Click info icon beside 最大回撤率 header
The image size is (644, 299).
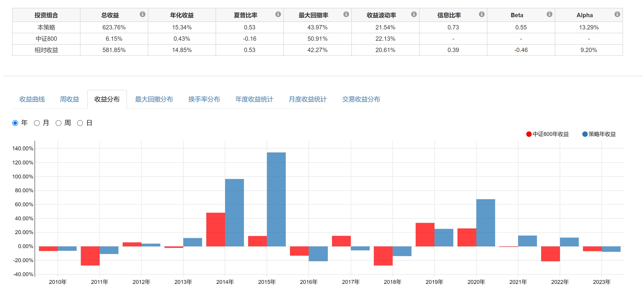(346, 14)
